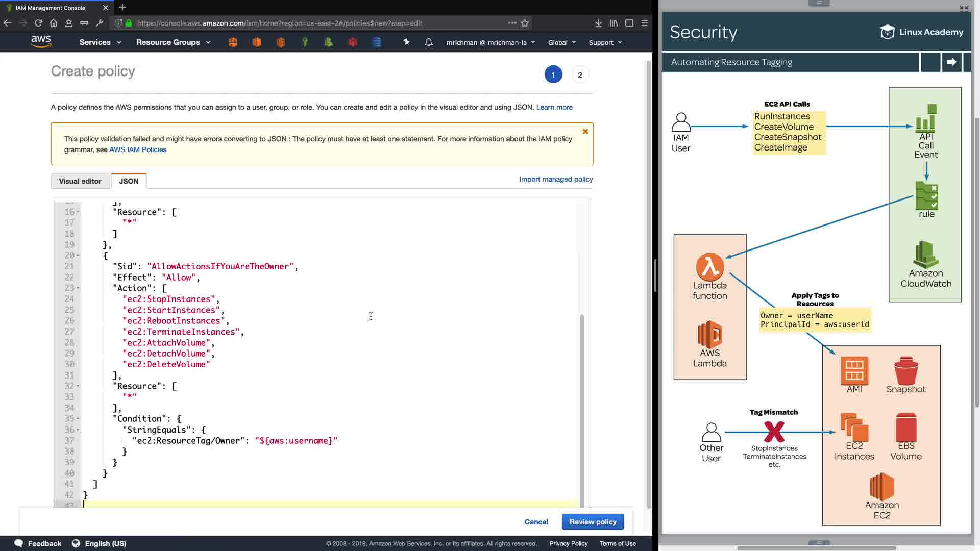Collapse the Action array fold on line 23
Viewport: 980px width, 551px height.
tap(78, 288)
